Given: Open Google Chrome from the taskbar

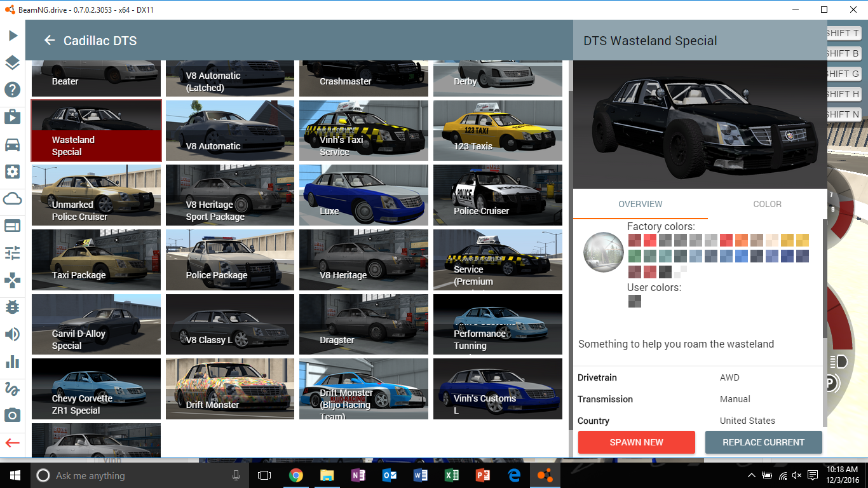Looking at the screenshot, I should tap(295, 475).
